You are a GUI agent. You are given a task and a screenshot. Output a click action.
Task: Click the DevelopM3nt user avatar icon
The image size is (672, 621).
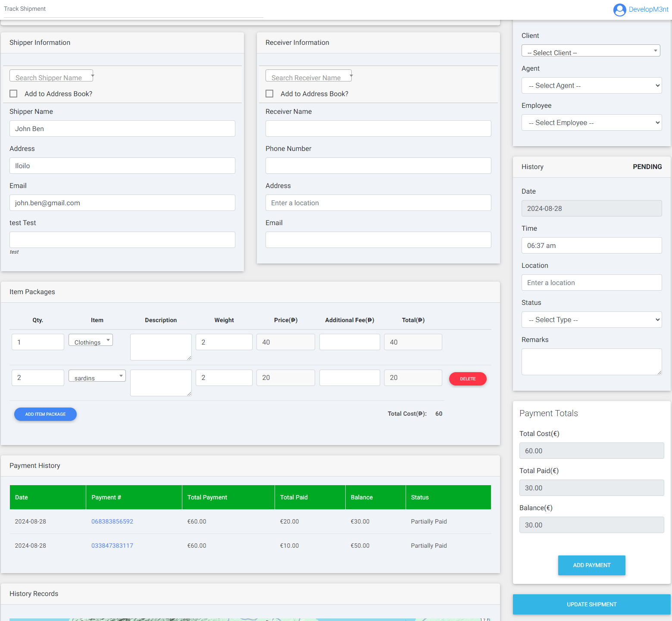click(619, 9)
